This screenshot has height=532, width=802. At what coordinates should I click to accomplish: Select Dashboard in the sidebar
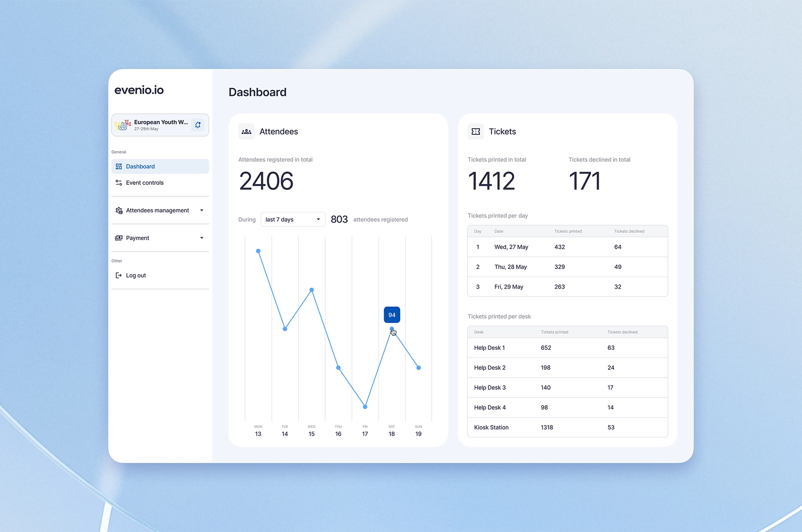[x=140, y=167]
